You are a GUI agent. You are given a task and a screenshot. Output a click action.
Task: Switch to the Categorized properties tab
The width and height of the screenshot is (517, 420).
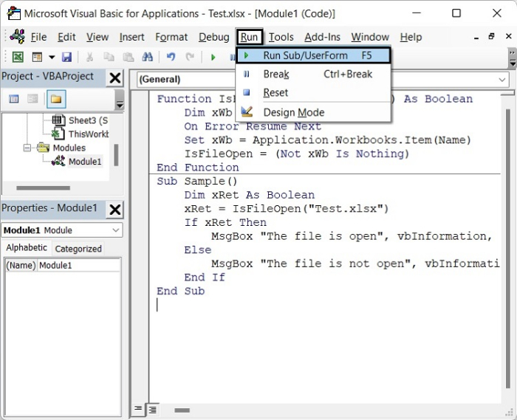[x=78, y=249]
